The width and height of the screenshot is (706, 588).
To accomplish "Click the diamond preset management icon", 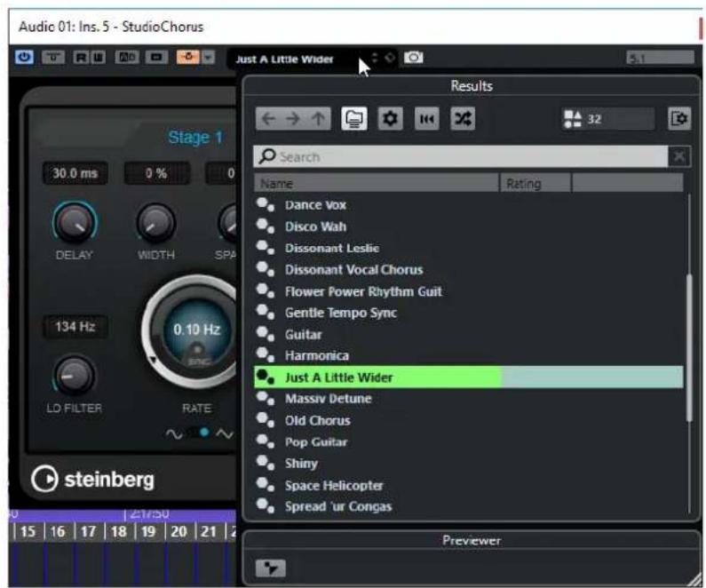I will 390,58.
